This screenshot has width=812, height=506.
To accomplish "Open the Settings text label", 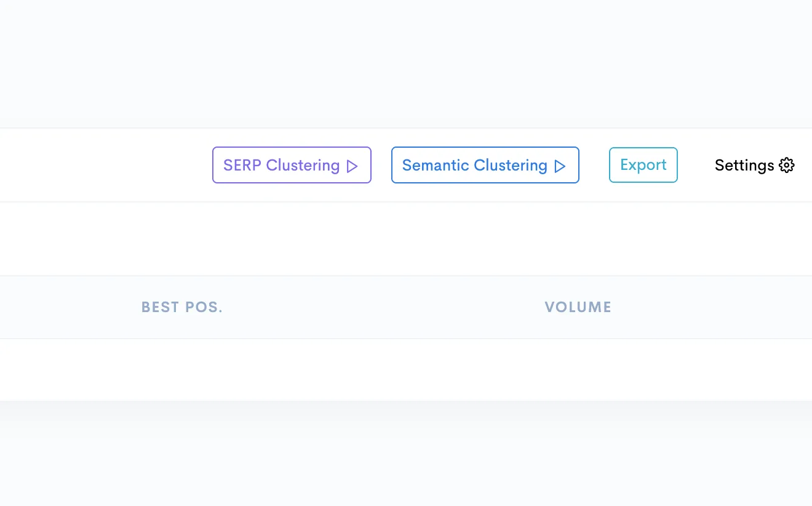I will pyautogui.click(x=744, y=165).
